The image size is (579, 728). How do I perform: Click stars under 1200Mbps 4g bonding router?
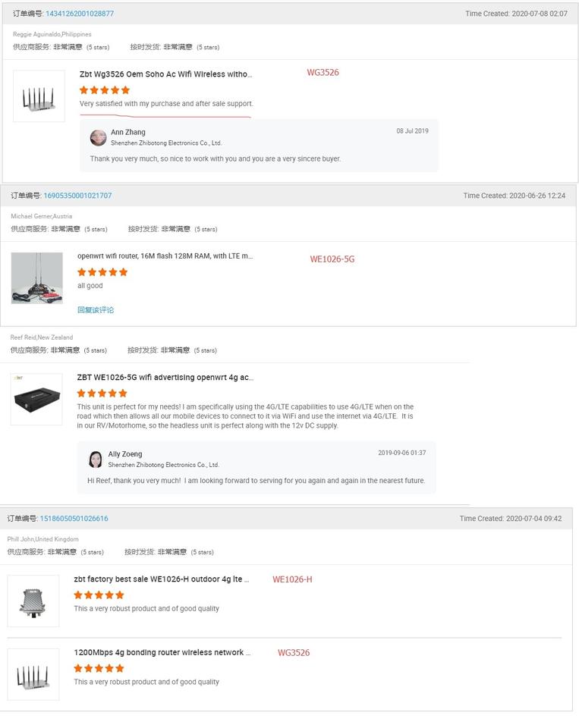[99, 668]
